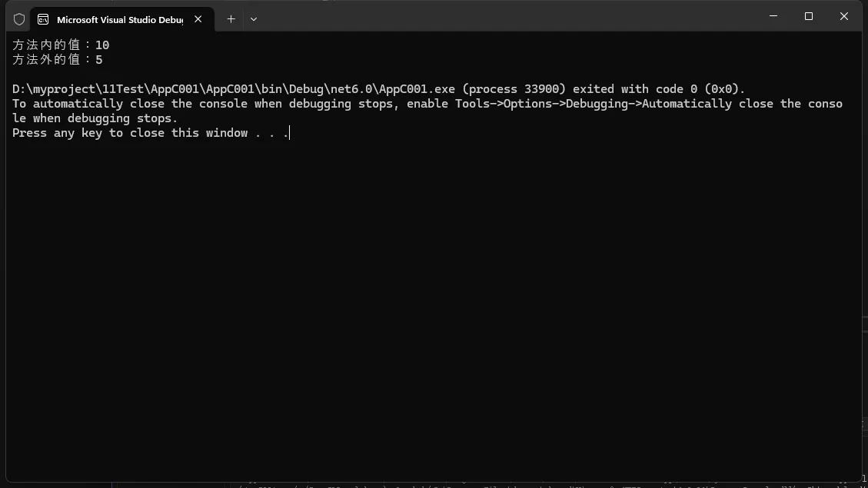
Task: Expand the new tab profile dropdown chevron
Action: [x=254, y=19]
